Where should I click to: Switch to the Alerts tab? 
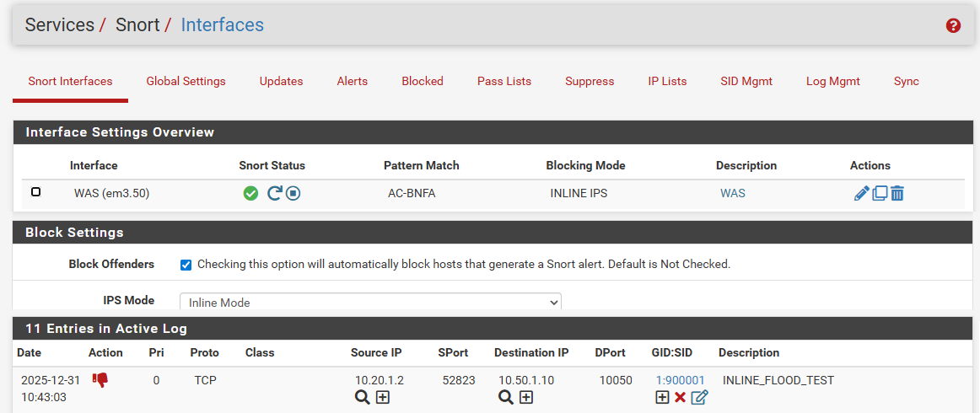(x=353, y=81)
